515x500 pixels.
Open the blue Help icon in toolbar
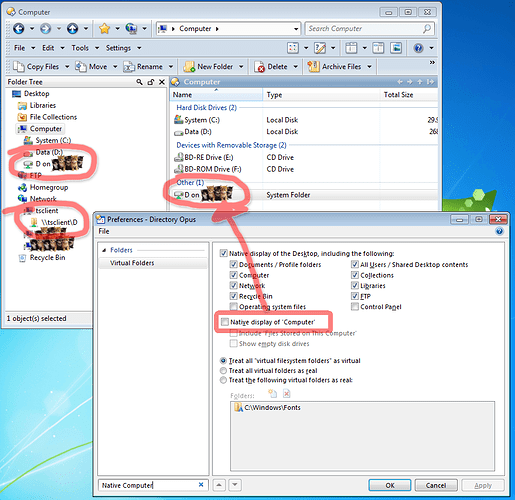418,48
